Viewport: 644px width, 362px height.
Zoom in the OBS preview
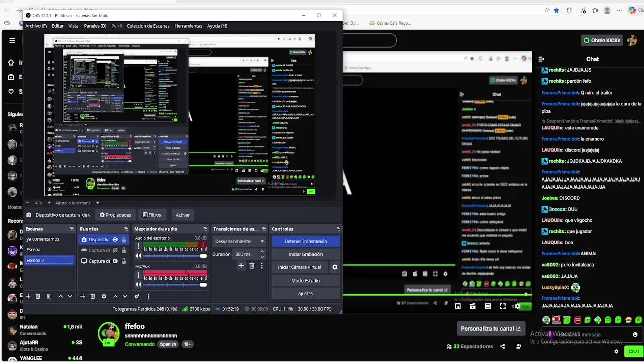coord(49,202)
